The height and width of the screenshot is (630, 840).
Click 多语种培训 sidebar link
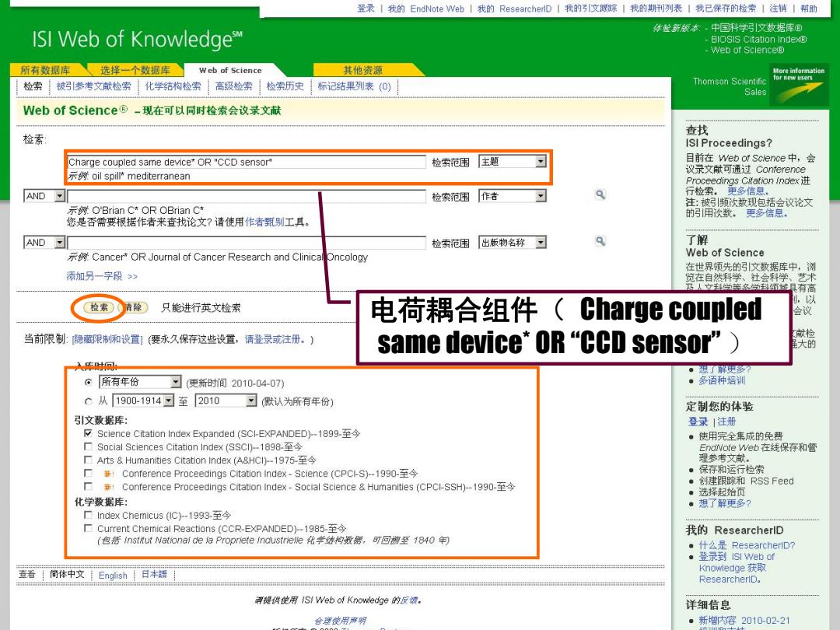pos(722,380)
